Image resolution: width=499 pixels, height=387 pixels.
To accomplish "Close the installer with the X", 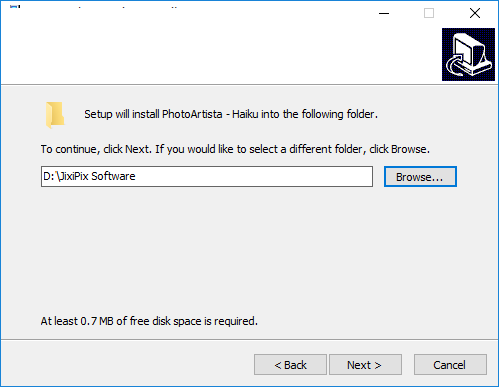I will point(475,13).
